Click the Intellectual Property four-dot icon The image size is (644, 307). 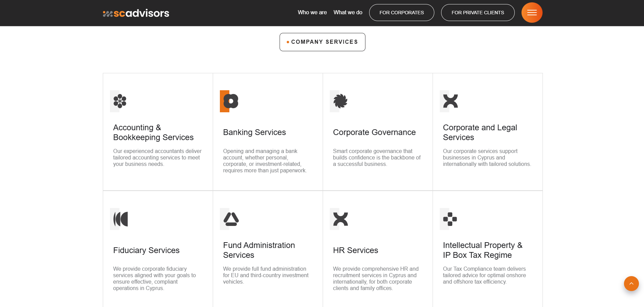(x=450, y=219)
